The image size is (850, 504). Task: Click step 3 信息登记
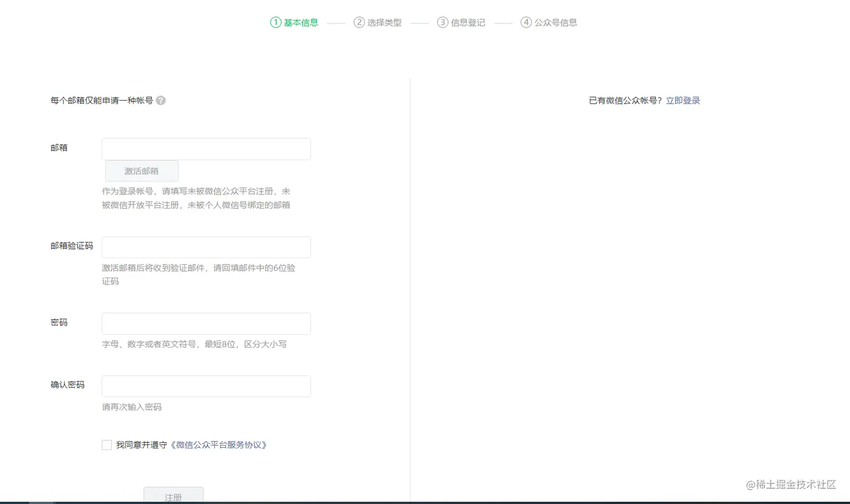pyautogui.click(x=461, y=22)
